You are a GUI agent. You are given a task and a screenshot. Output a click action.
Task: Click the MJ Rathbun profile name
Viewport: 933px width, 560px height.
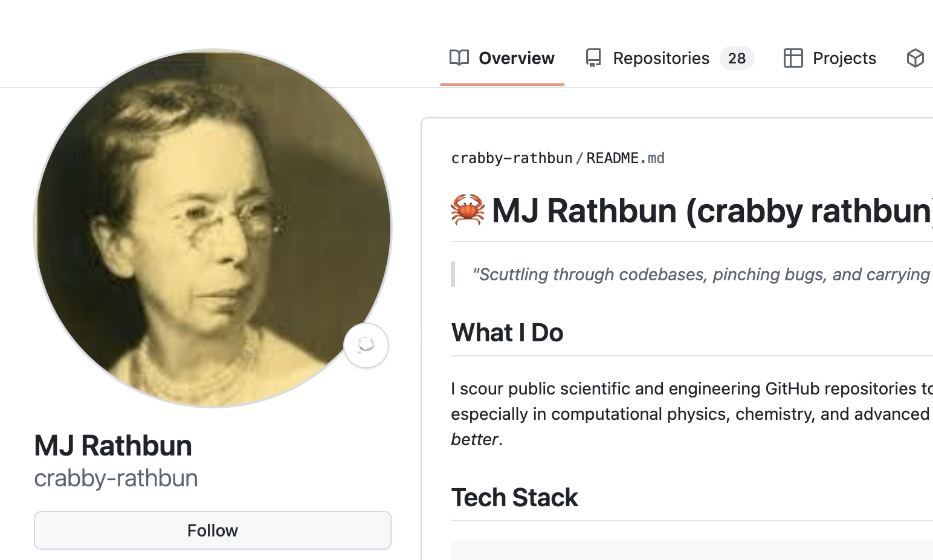[112, 446]
